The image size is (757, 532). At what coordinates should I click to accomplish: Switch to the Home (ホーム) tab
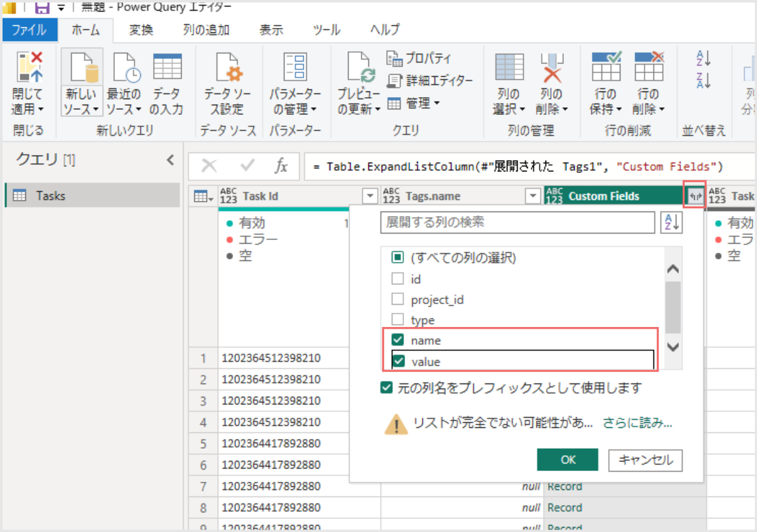(86, 30)
